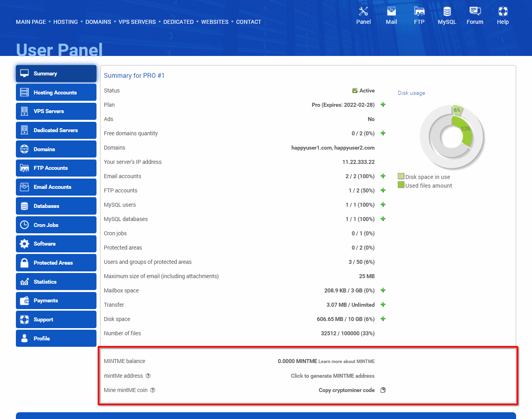
Task: Open Databases in the sidebar
Action: (56, 206)
